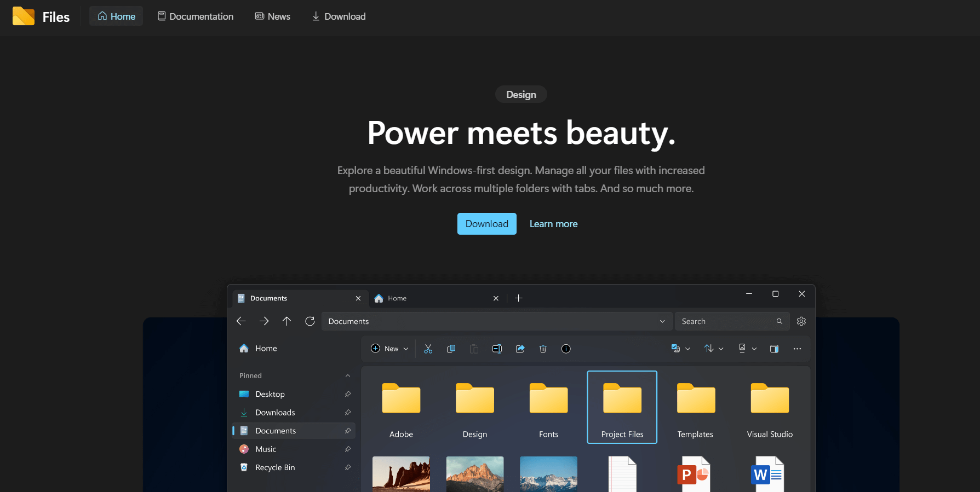Click the Copy icon in file toolbar
The height and width of the screenshot is (492, 980).
click(451, 349)
